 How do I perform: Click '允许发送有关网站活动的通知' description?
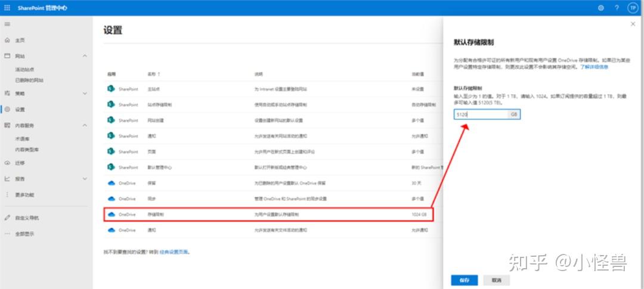click(280, 136)
